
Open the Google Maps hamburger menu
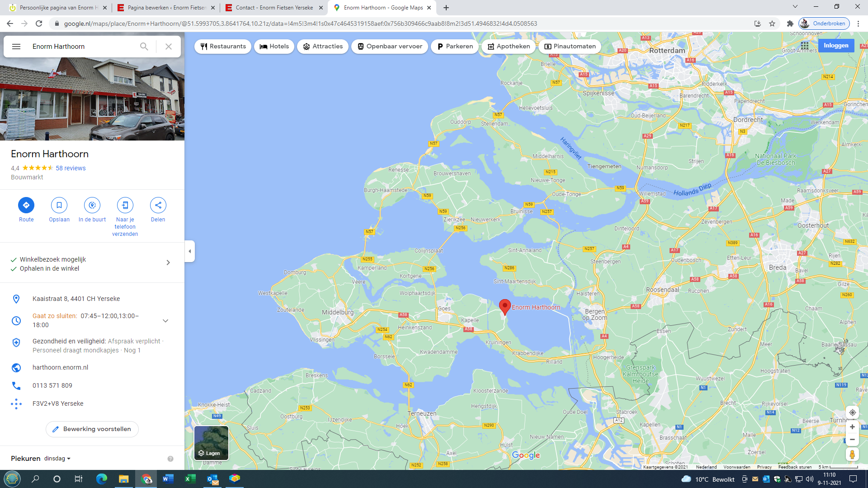pos(16,47)
